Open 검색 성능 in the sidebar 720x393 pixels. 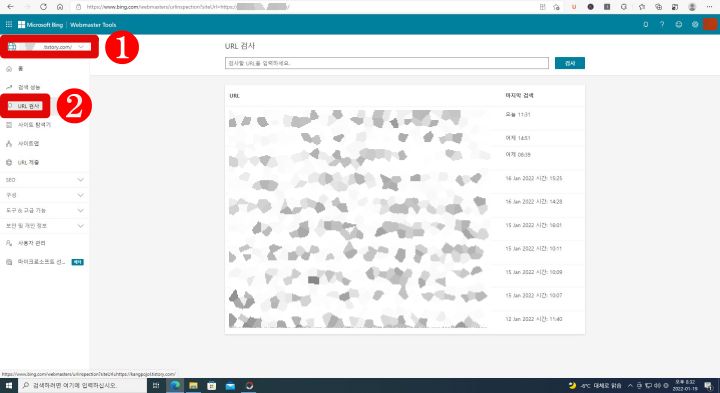click(x=29, y=87)
